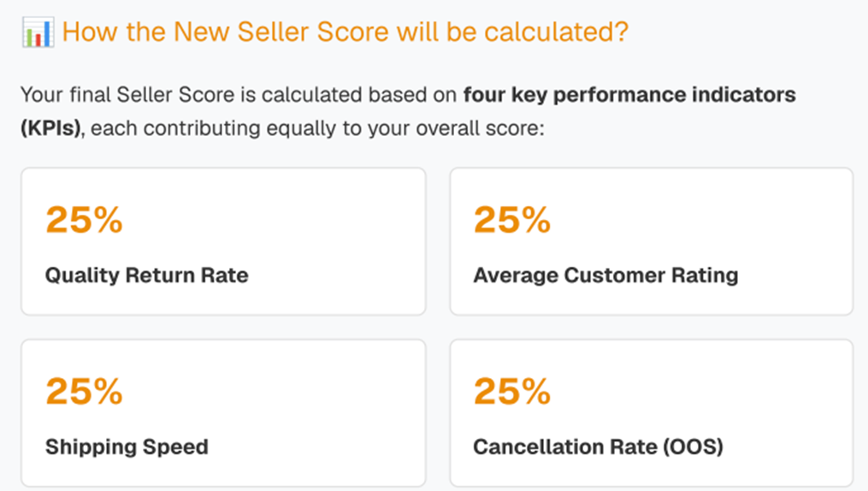Image resolution: width=868 pixels, height=491 pixels.
Task: Click the 25% figure above Quality Return Rate
Action: pos(84,220)
